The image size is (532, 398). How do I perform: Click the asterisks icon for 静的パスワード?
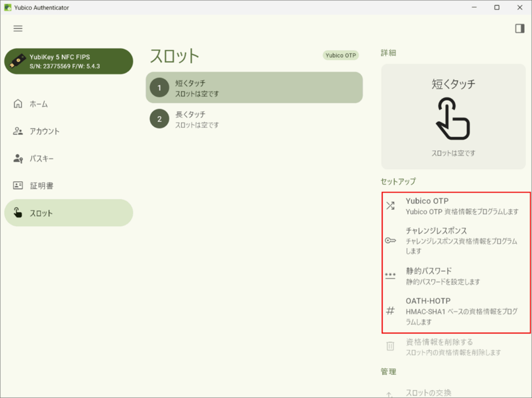tap(391, 276)
